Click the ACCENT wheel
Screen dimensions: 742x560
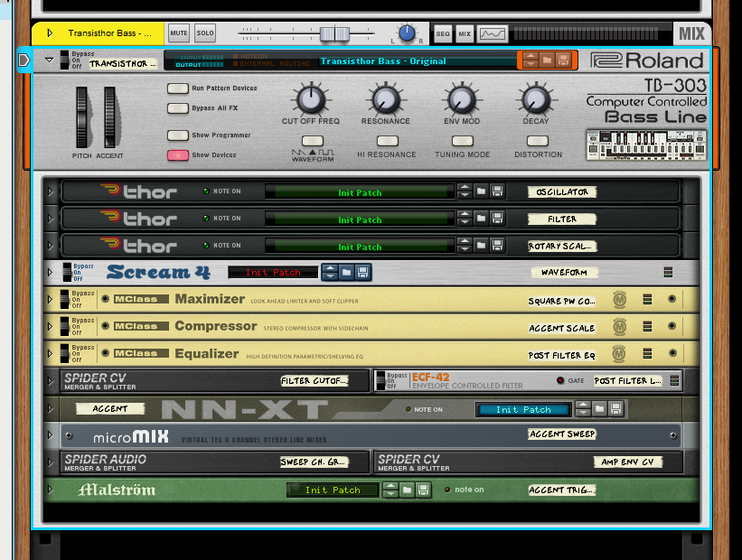tap(109, 117)
